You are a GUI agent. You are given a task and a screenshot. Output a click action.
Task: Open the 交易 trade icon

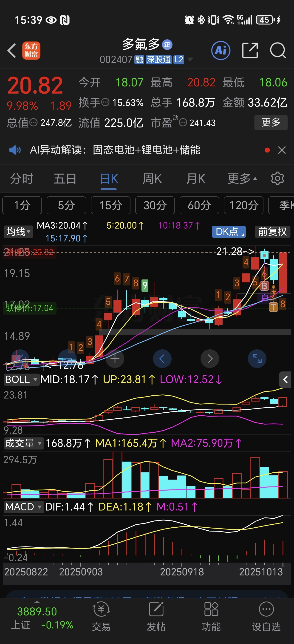pyautogui.click(x=101, y=616)
